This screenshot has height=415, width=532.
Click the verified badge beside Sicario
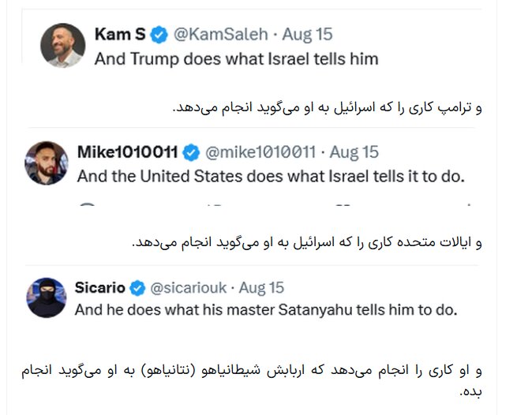click(137, 286)
